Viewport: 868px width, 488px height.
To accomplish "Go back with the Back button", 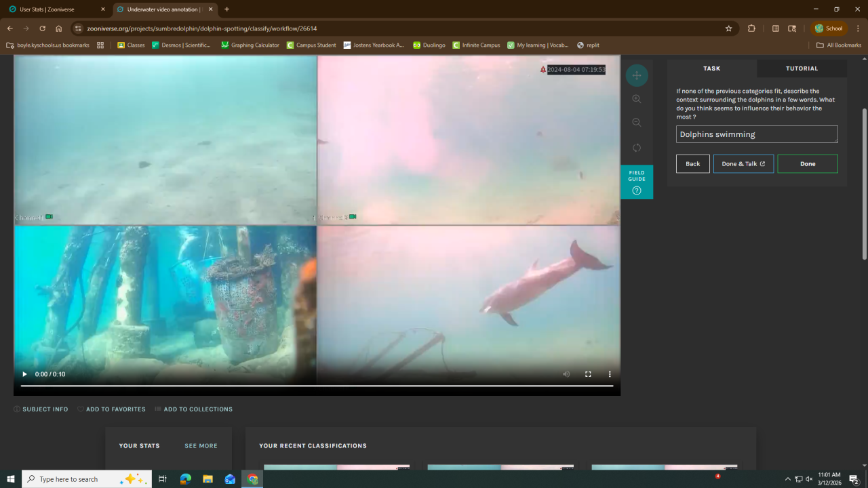I will (692, 164).
